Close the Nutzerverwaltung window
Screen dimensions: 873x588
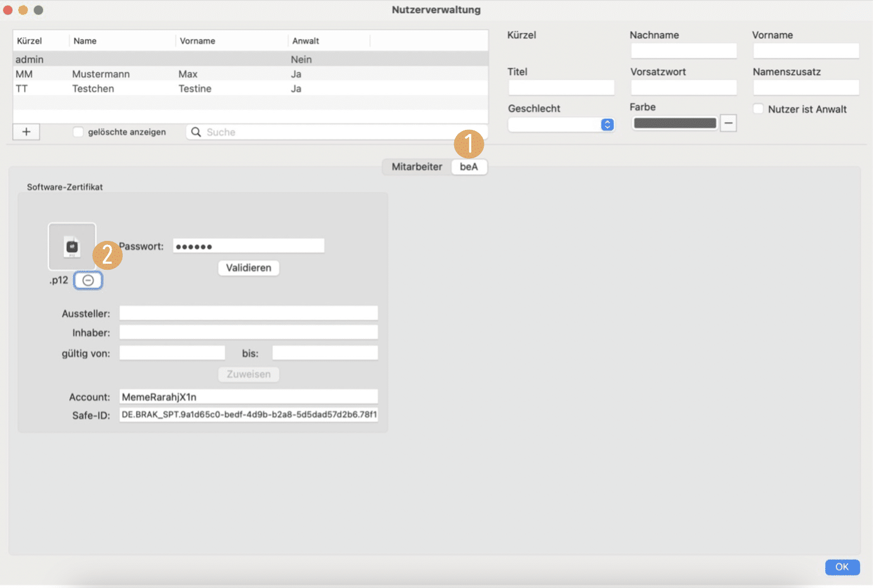pyautogui.click(x=8, y=10)
